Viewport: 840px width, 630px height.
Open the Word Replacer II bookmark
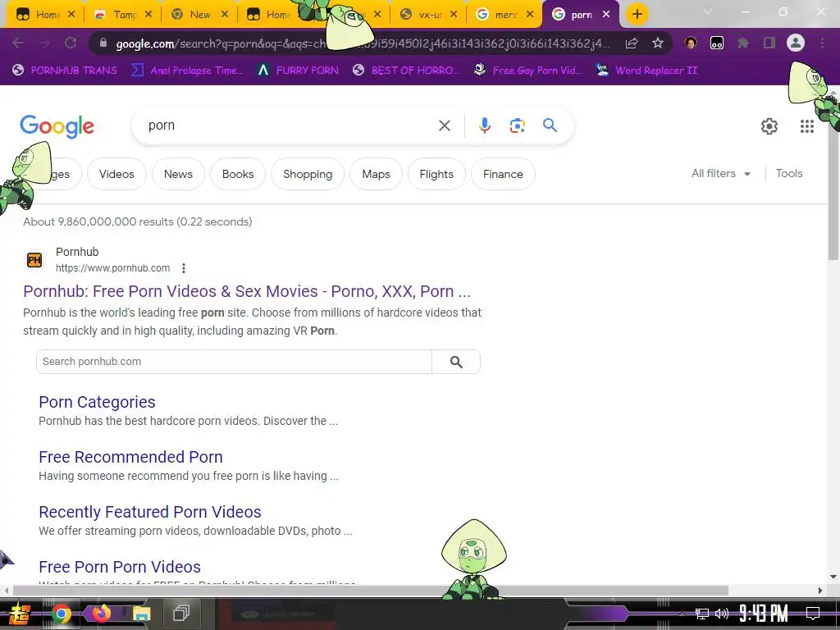[x=646, y=71]
